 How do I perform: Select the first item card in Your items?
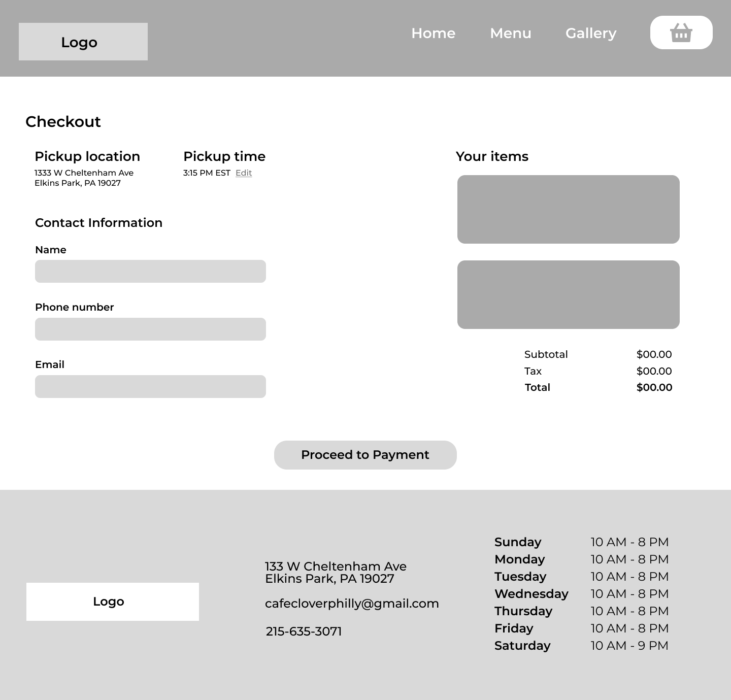tap(569, 209)
